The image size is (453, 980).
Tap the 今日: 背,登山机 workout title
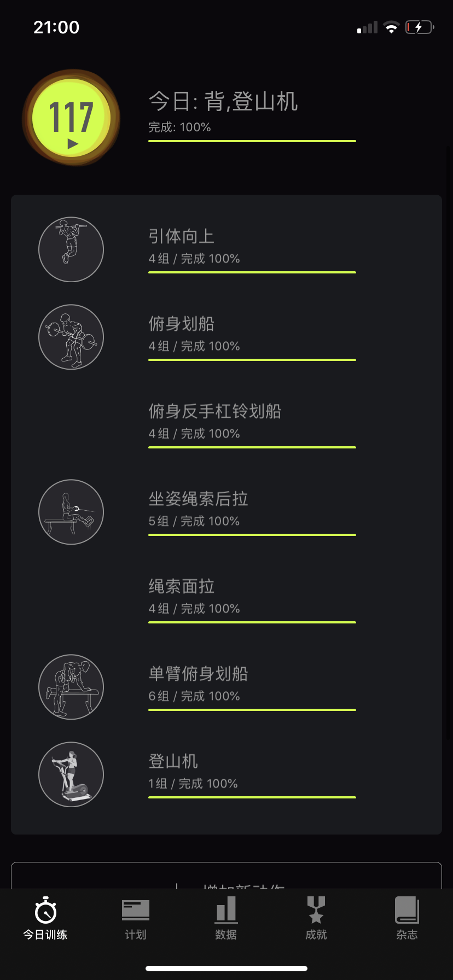pyautogui.click(x=223, y=102)
